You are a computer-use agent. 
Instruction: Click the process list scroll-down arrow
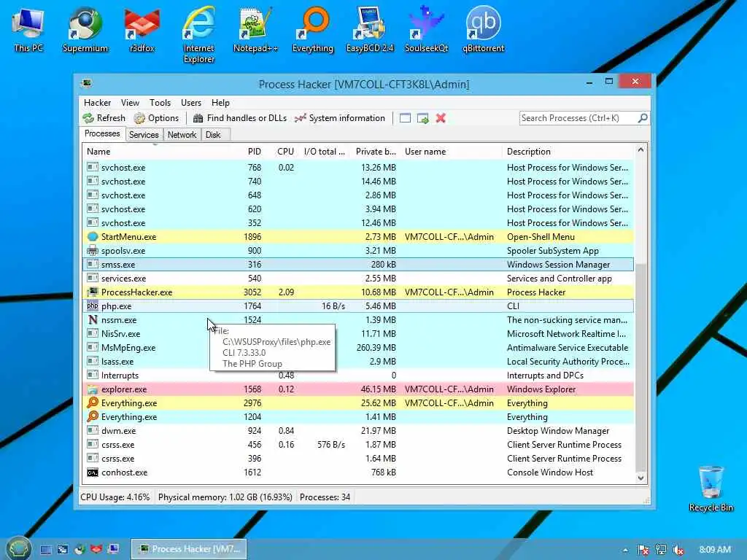(640, 478)
